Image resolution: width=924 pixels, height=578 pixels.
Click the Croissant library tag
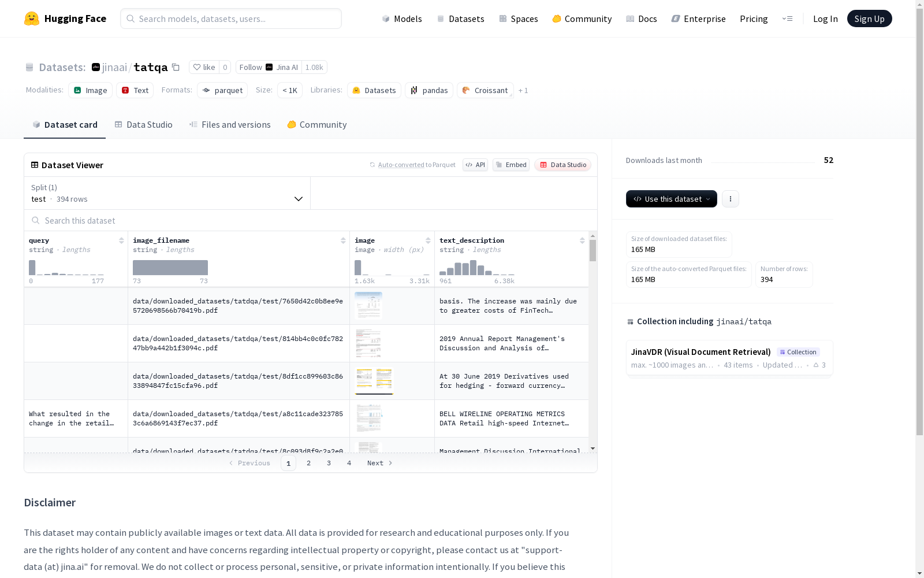485,90
